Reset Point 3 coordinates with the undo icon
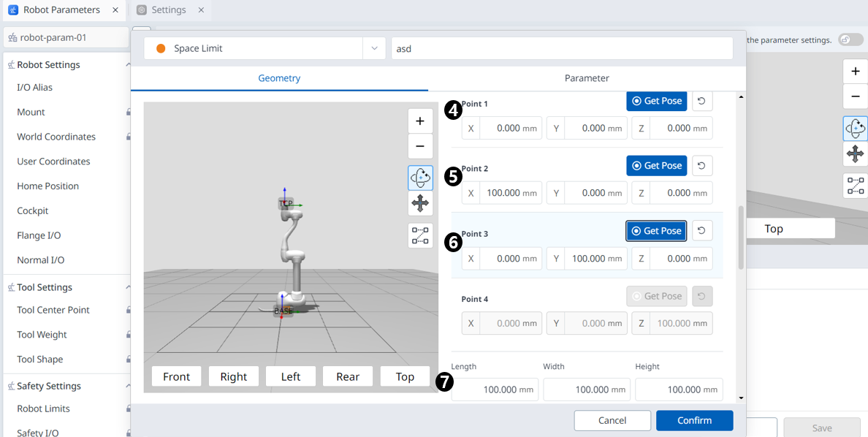This screenshot has height=437, width=868. pos(701,231)
